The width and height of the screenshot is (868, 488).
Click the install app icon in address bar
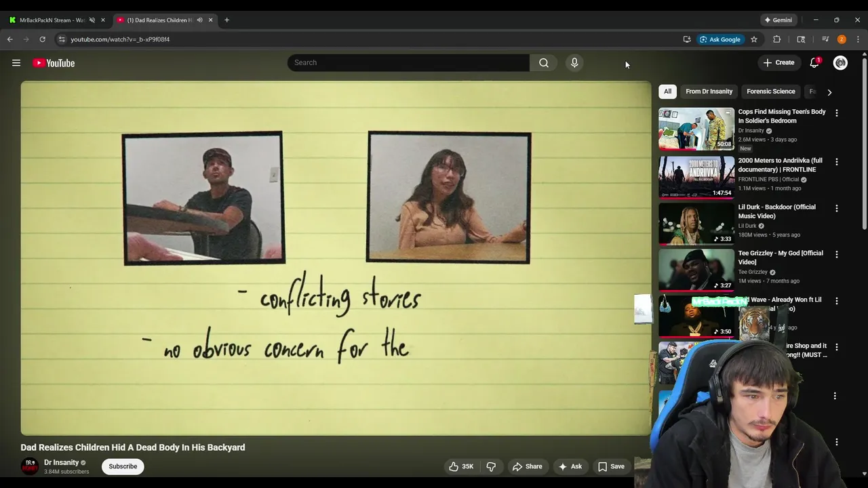click(687, 39)
